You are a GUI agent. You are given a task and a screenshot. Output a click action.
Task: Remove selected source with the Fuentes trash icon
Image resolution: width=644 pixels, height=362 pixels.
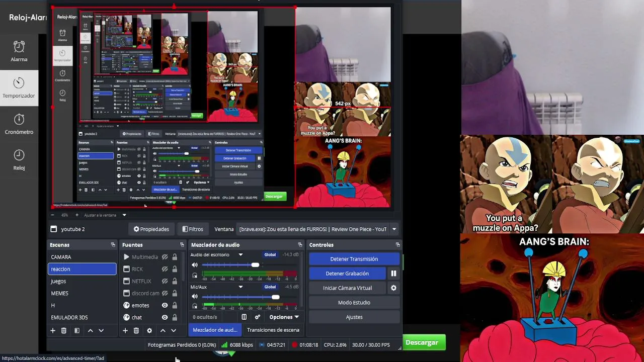(x=136, y=330)
